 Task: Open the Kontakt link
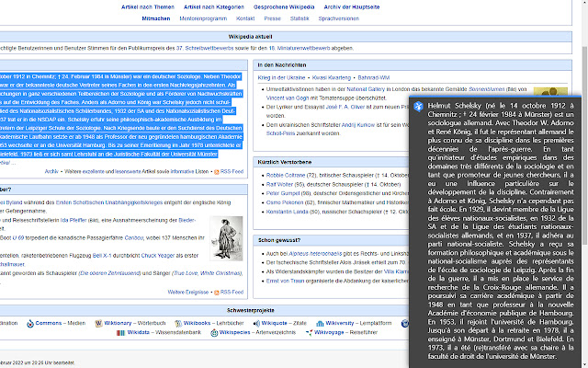[x=245, y=18]
